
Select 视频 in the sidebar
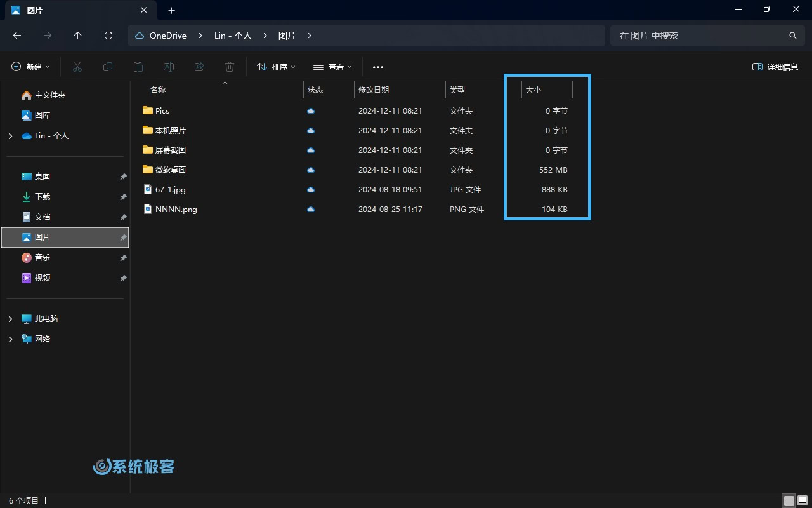click(43, 278)
